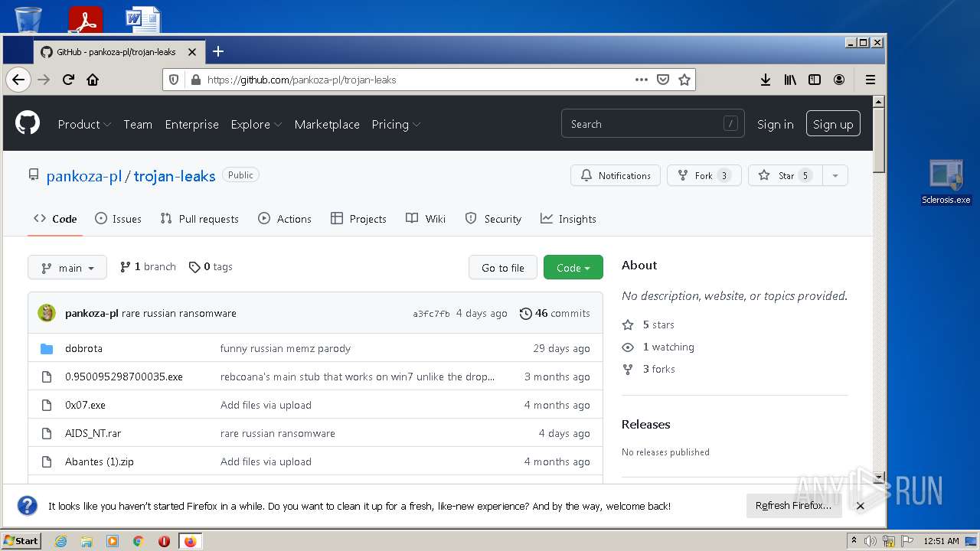Open the Pull requests tab

(199, 219)
